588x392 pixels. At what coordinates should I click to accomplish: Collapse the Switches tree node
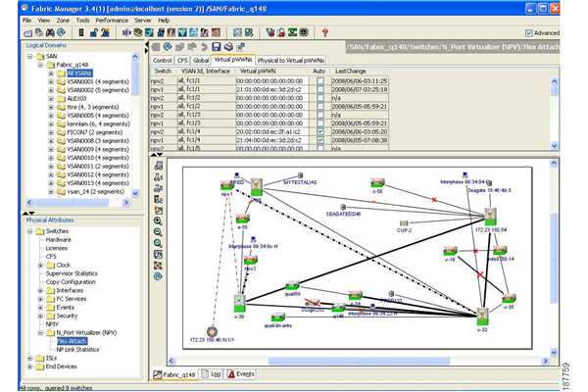(x=29, y=231)
